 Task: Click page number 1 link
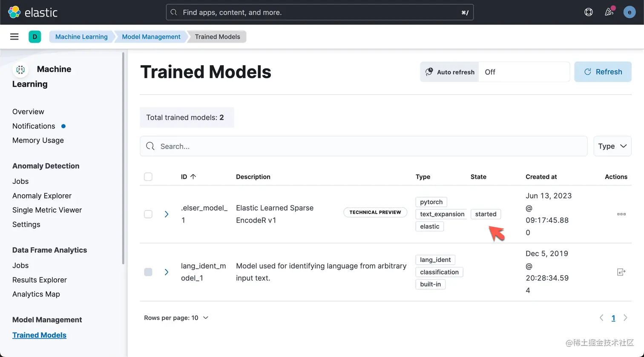(613, 318)
